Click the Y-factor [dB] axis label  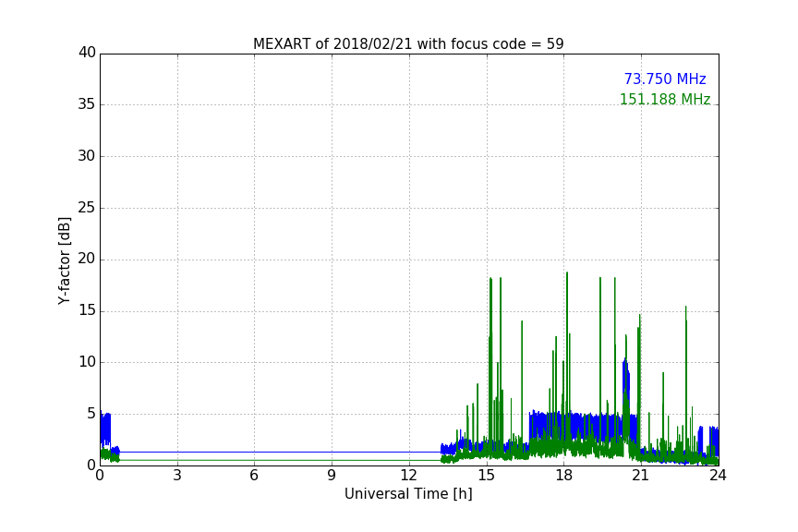pos(65,260)
